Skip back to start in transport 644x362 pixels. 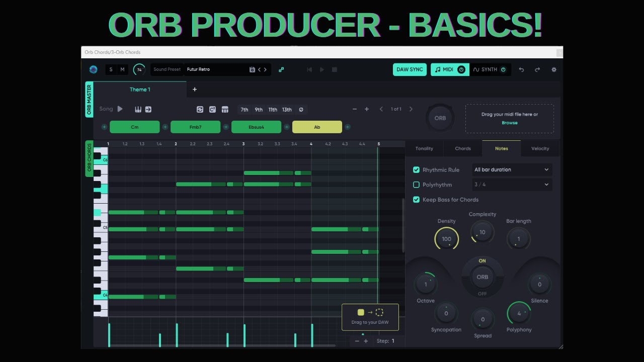coord(309,69)
